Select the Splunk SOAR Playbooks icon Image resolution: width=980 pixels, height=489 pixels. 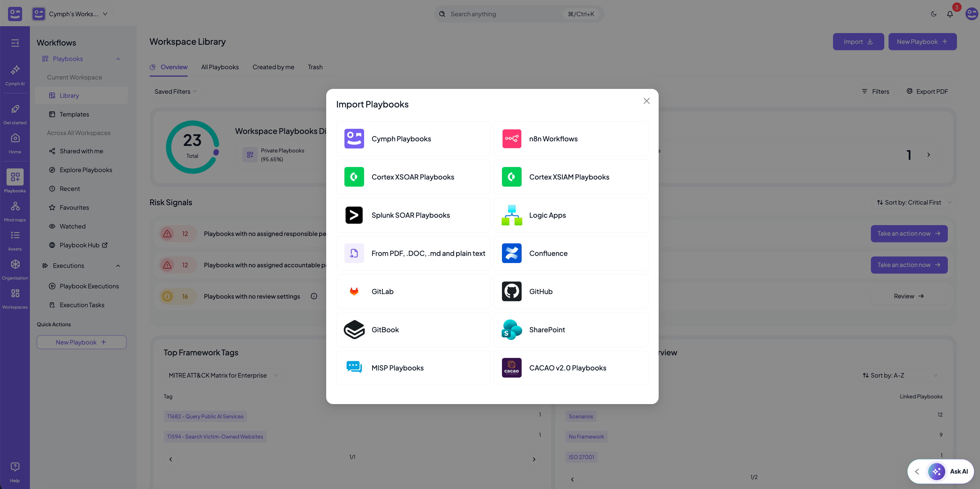coord(354,215)
